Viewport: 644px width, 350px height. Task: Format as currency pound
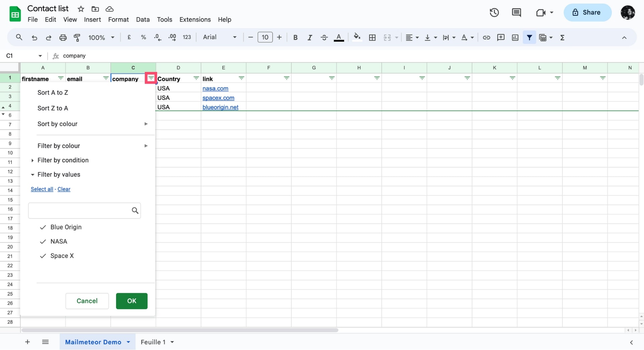coord(129,37)
